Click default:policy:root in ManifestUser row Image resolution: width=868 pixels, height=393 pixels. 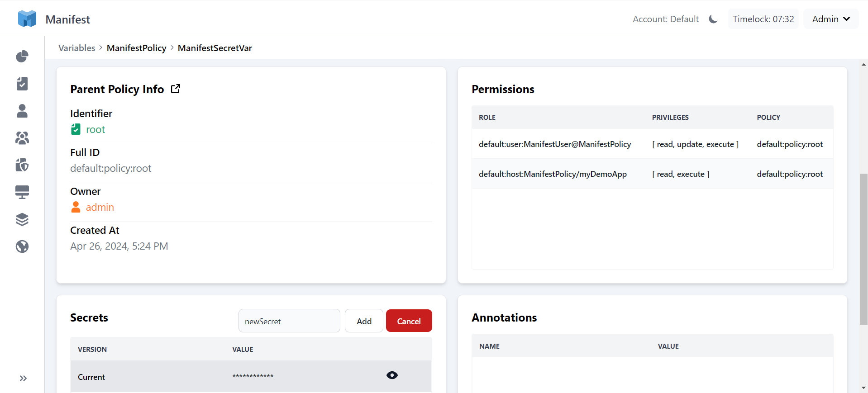point(790,144)
